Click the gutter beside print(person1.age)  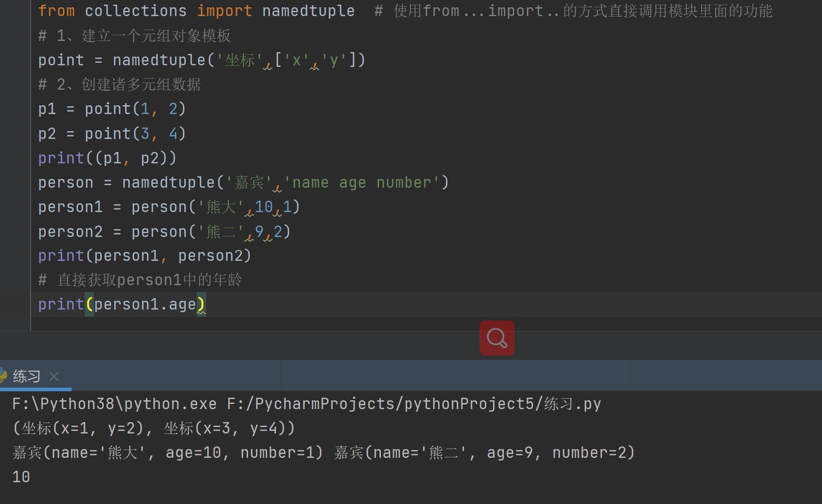[x=15, y=304]
